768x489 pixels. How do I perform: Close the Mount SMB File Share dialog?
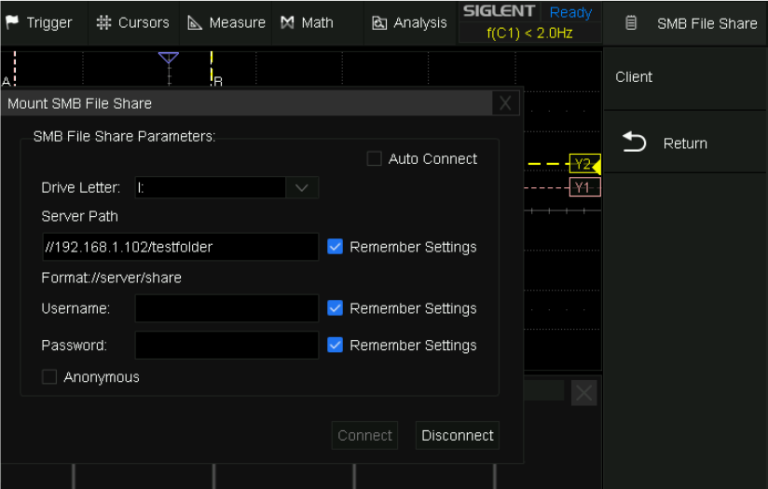505,103
